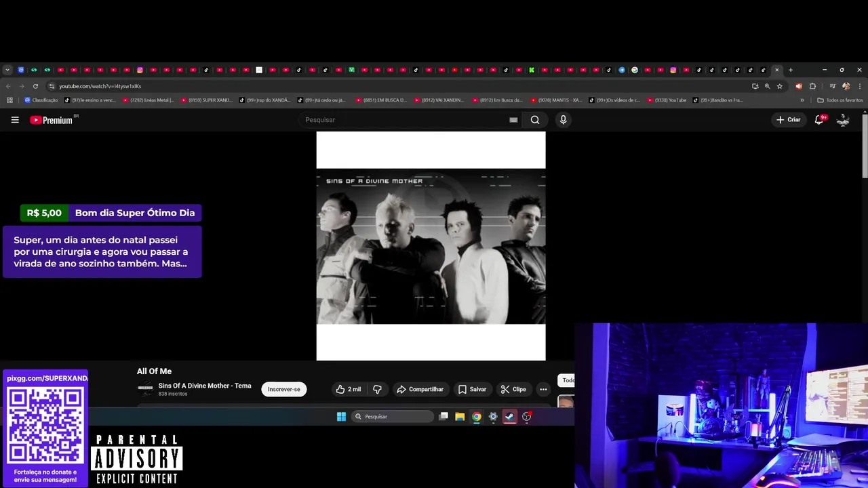Open the Xandão vs Fra bookmark

[718, 100]
